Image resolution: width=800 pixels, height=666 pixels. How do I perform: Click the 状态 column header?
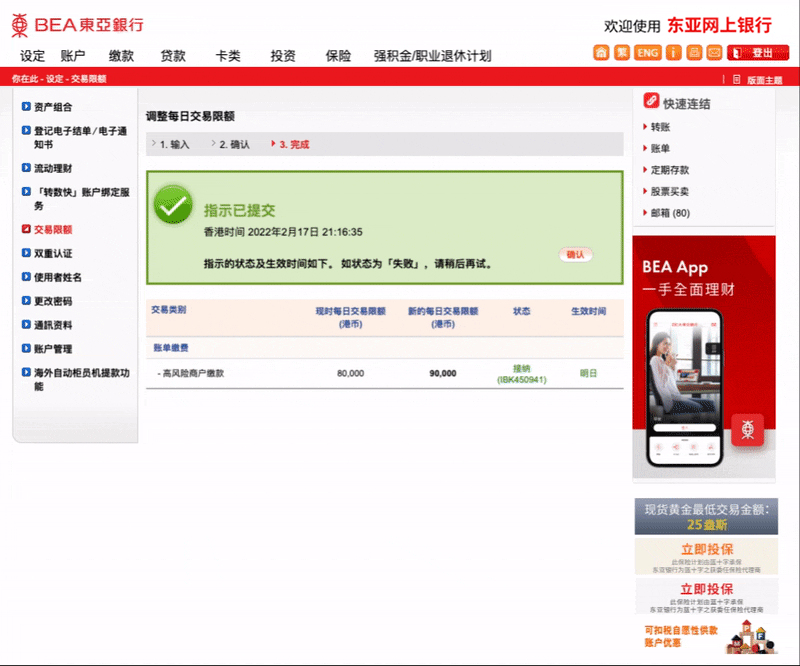click(521, 311)
